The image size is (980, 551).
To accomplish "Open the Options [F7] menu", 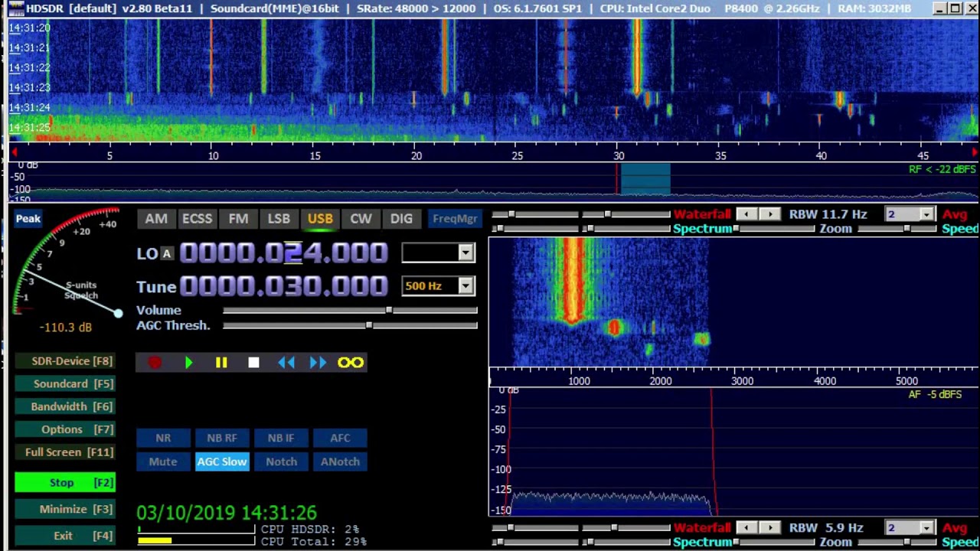I will pos(65,429).
